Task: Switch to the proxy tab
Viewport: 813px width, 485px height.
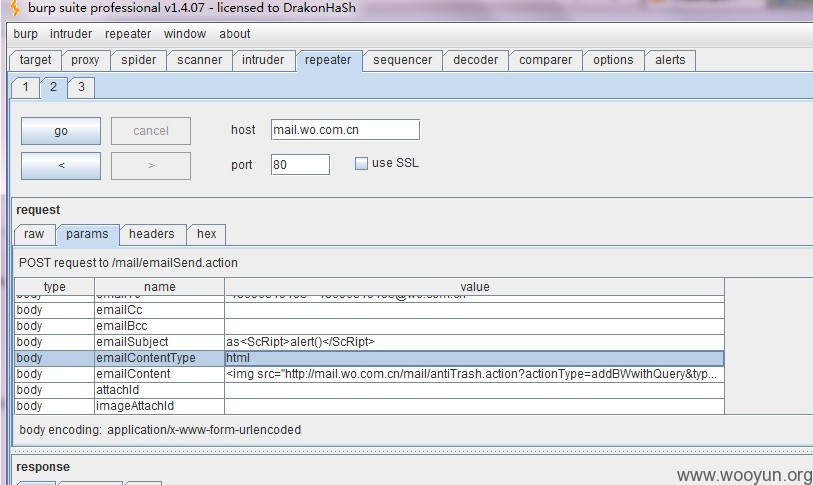Action: (85, 60)
